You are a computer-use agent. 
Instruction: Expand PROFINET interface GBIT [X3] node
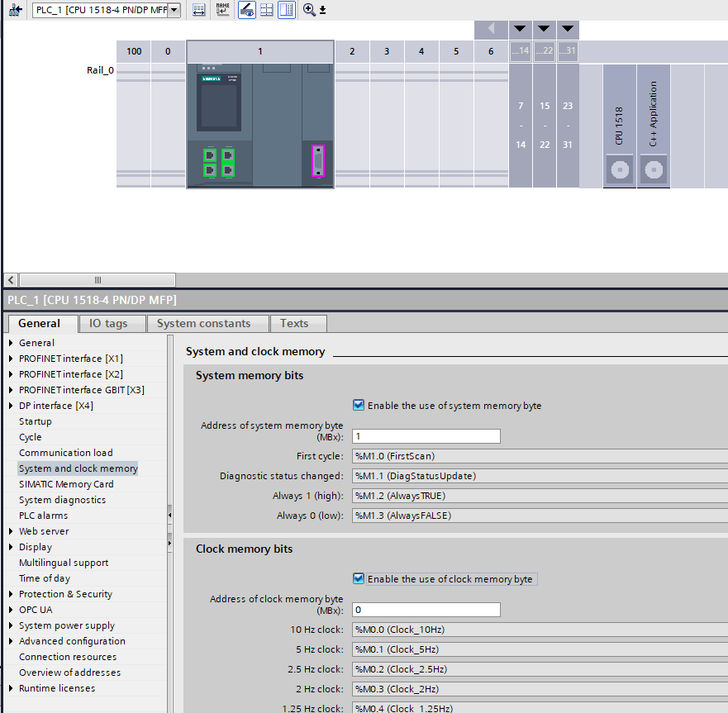point(11,391)
